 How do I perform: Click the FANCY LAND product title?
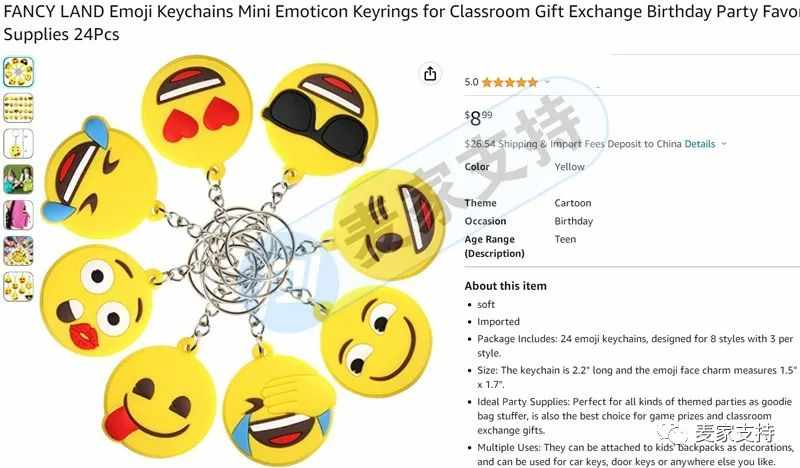pyautogui.click(x=400, y=23)
